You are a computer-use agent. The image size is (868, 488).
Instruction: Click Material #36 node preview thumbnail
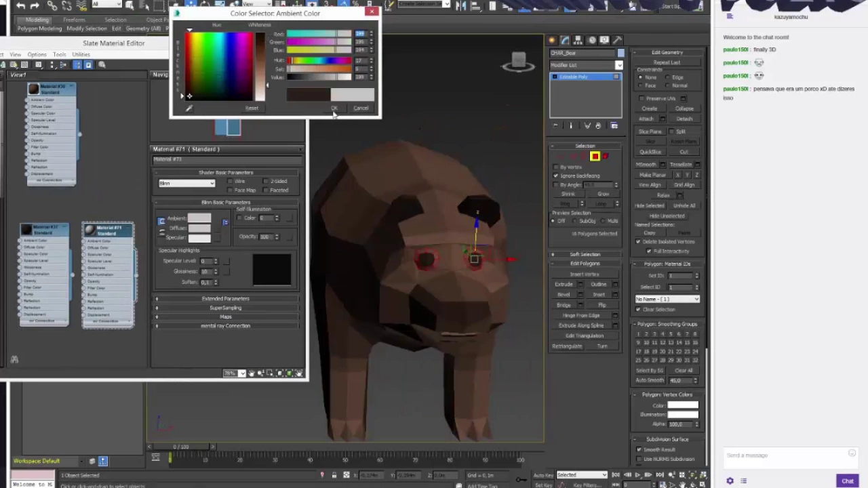coord(34,89)
